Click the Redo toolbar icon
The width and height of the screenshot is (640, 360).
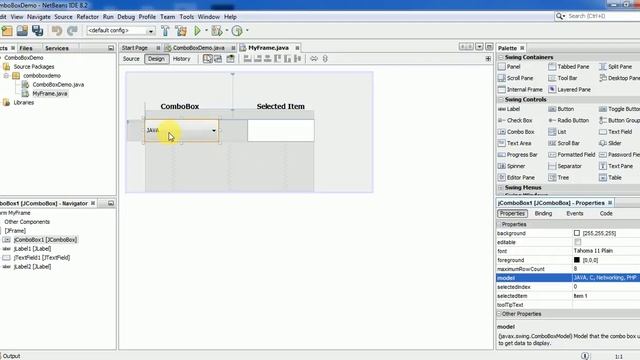click(72, 31)
